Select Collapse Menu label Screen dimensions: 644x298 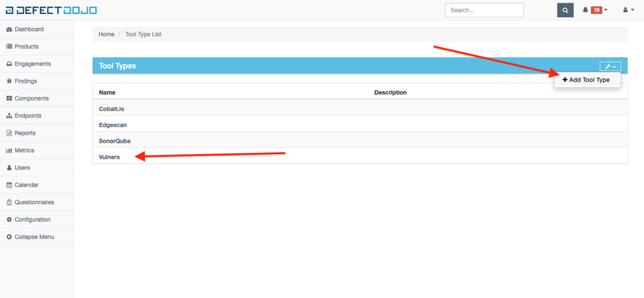(34, 237)
